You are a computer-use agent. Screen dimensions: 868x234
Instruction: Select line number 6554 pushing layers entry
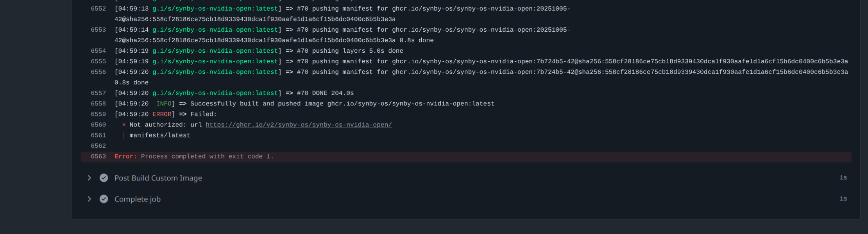point(98,51)
